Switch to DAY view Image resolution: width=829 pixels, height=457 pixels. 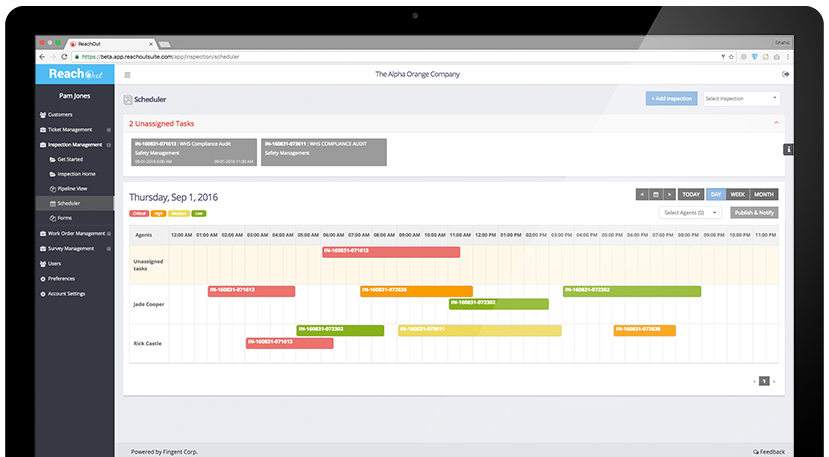pyautogui.click(x=716, y=195)
